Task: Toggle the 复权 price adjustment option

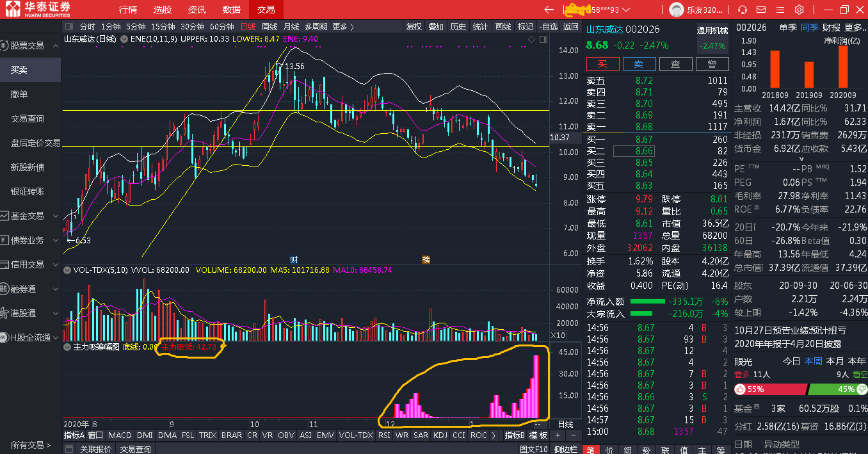Action: tap(414, 27)
